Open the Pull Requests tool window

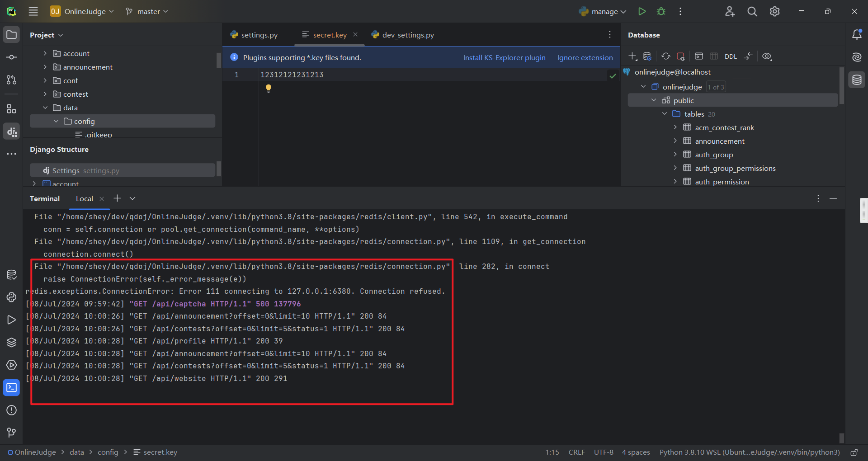[11, 80]
